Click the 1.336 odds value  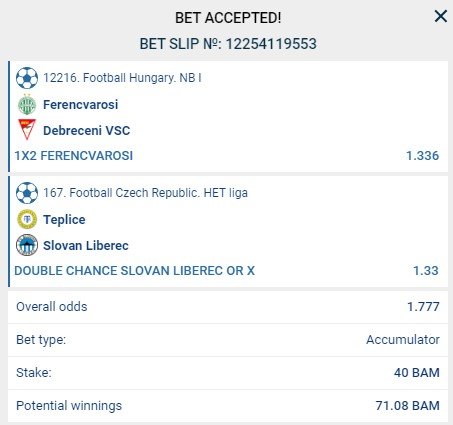(422, 156)
